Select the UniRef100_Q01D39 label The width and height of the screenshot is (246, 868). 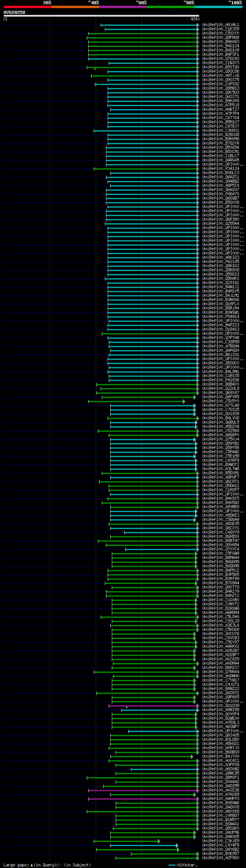click(x=221, y=705)
